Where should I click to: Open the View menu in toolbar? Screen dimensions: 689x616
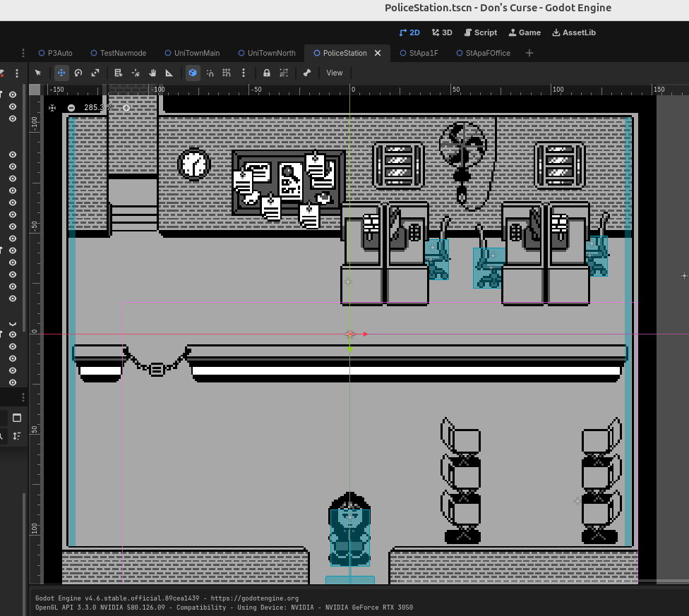335,73
